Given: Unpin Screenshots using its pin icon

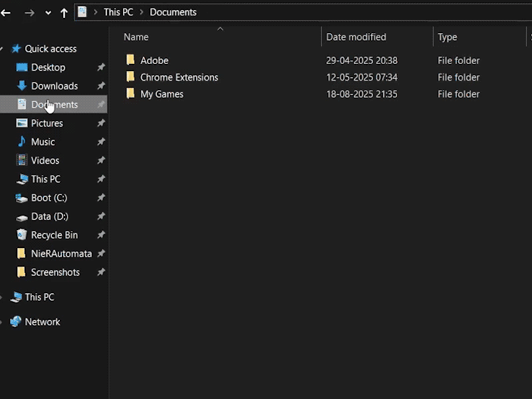Looking at the screenshot, I should click(x=101, y=272).
